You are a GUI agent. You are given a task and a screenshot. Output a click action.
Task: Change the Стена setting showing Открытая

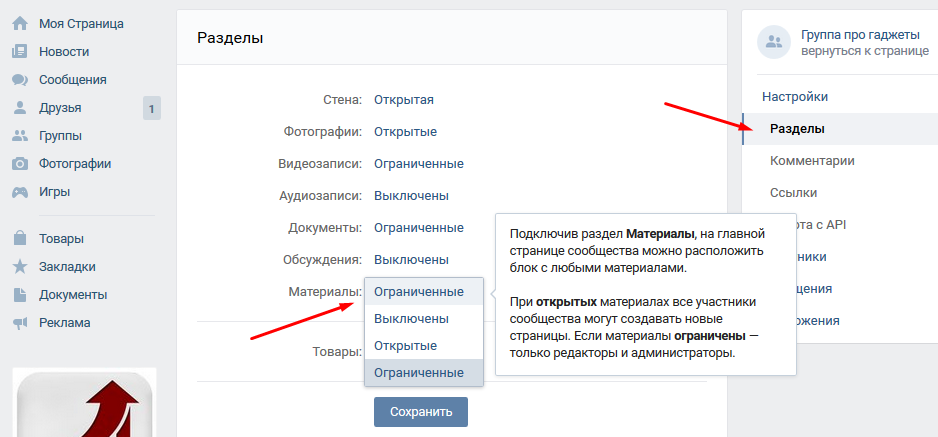pyautogui.click(x=404, y=100)
